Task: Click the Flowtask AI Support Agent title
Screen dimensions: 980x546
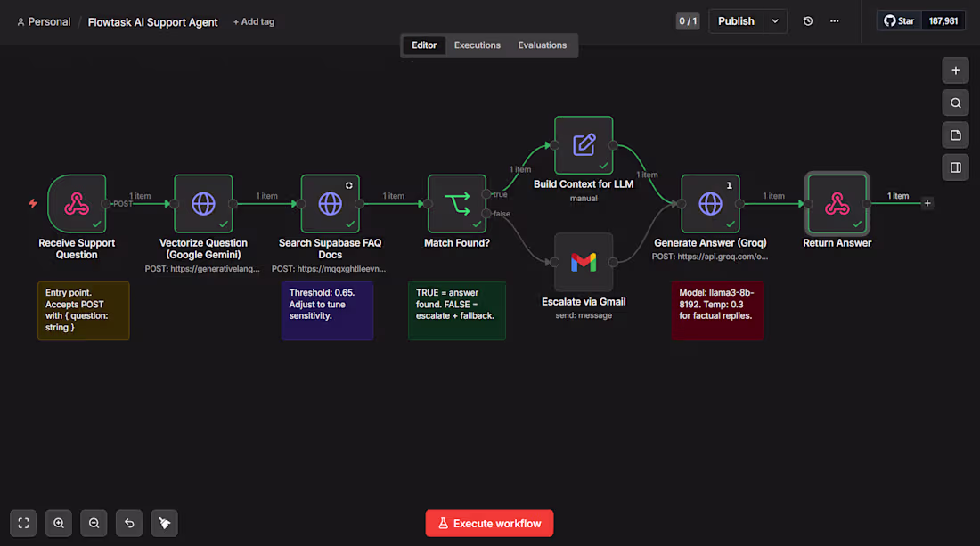Action: pos(152,22)
